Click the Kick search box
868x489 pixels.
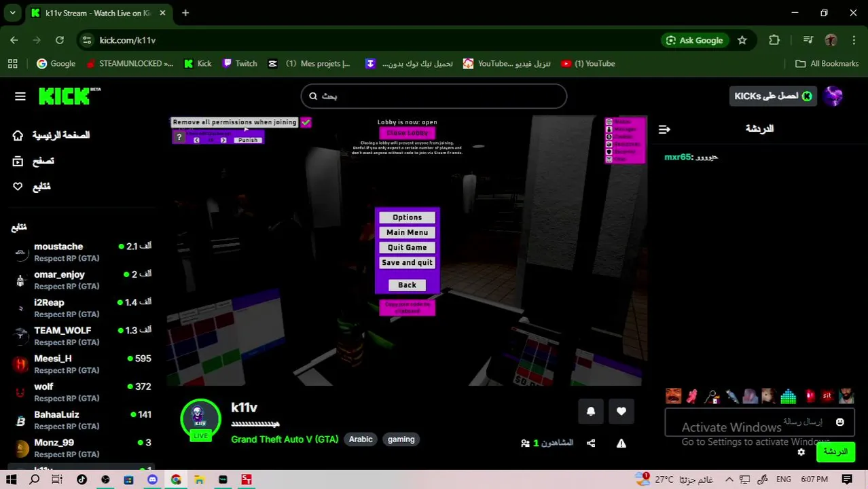pyautogui.click(x=434, y=96)
